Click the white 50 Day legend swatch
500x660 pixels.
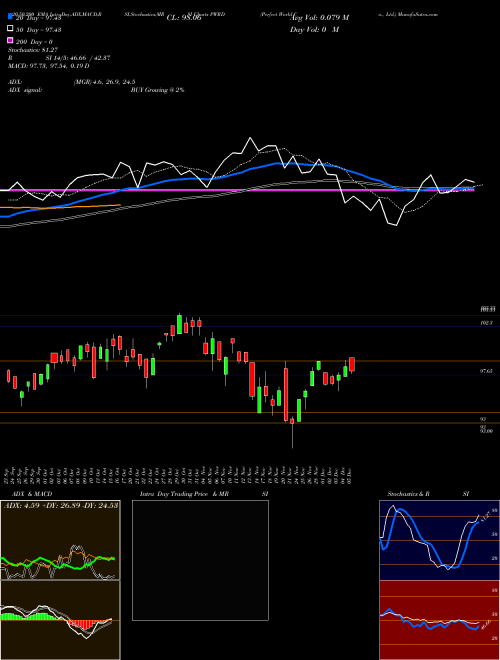[x=10, y=29]
